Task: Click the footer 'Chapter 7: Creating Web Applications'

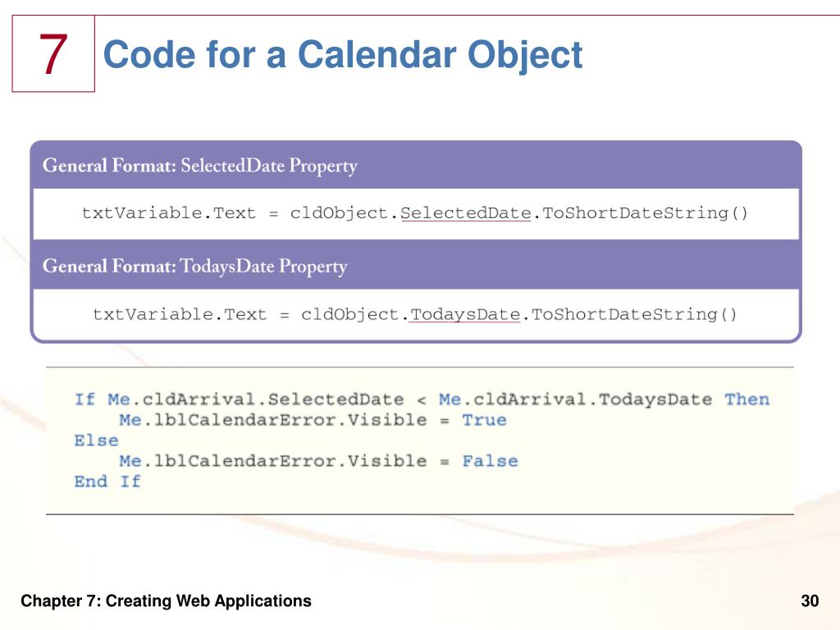Action: click(167, 601)
